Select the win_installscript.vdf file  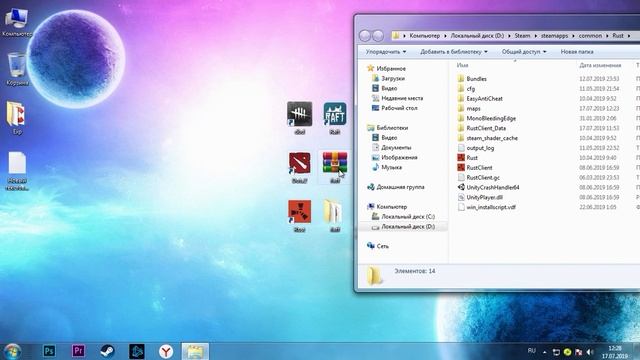[487, 207]
